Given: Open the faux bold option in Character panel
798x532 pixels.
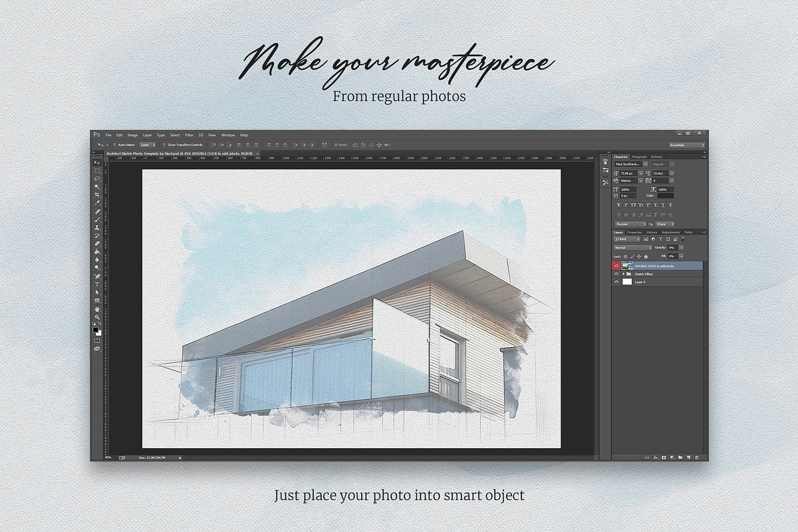Looking at the screenshot, I should coord(618,204).
